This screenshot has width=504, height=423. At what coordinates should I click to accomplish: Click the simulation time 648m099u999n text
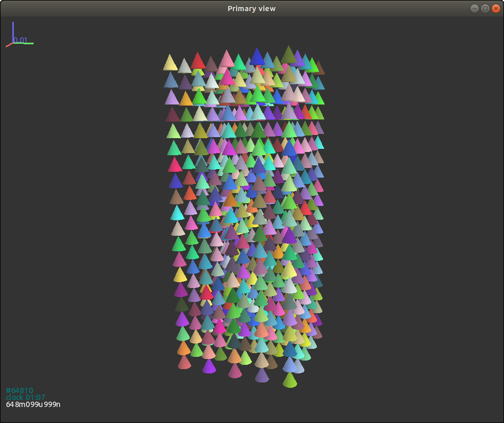pyautogui.click(x=33, y=404)
